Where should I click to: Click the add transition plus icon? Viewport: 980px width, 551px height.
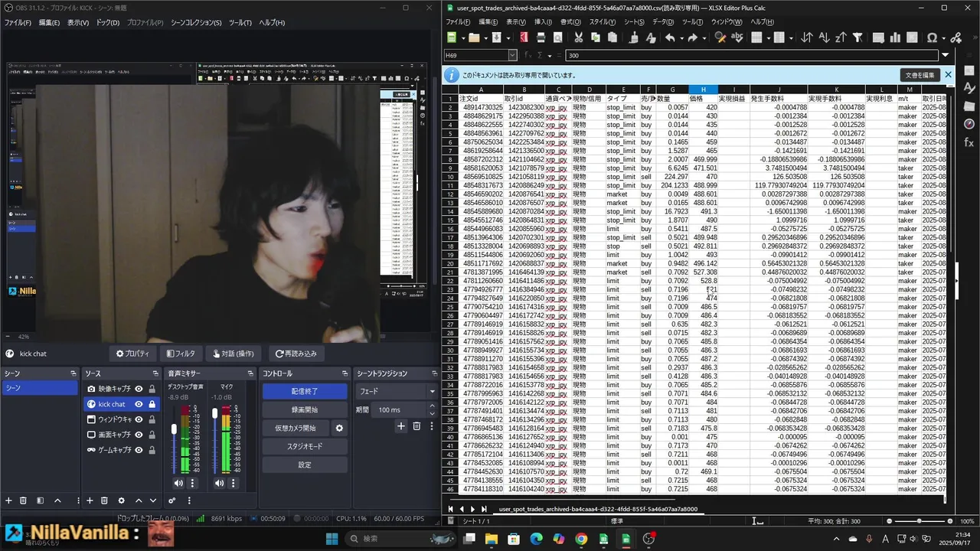click(x=400, y=426)
